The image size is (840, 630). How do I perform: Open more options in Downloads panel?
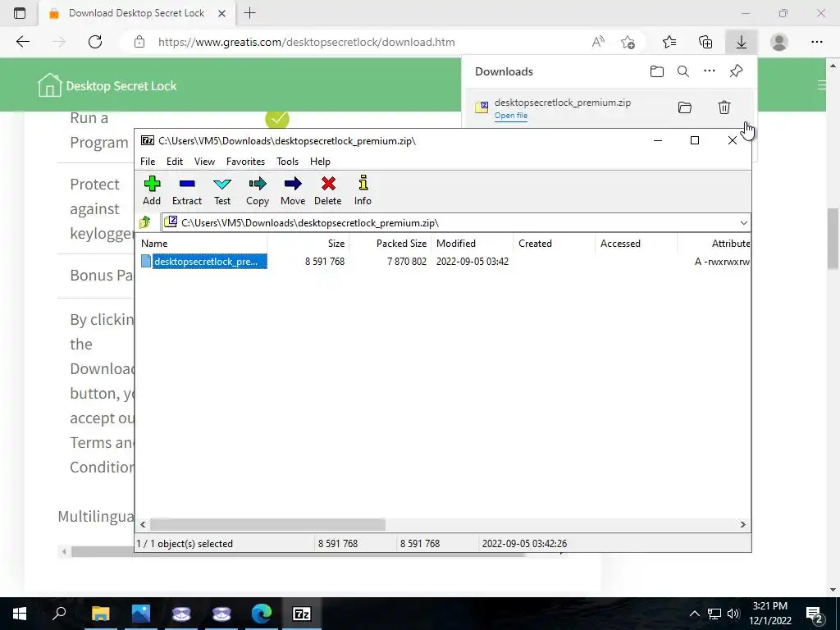pos(710,71)
